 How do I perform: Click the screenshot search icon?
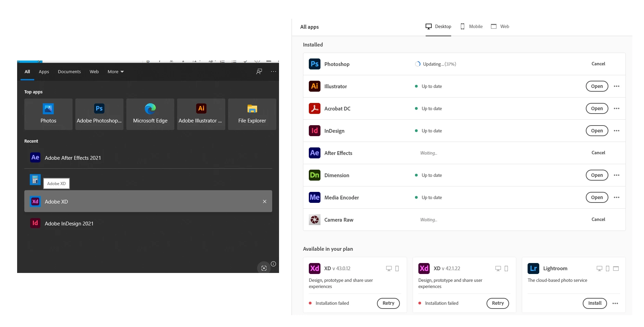point(264,268)
